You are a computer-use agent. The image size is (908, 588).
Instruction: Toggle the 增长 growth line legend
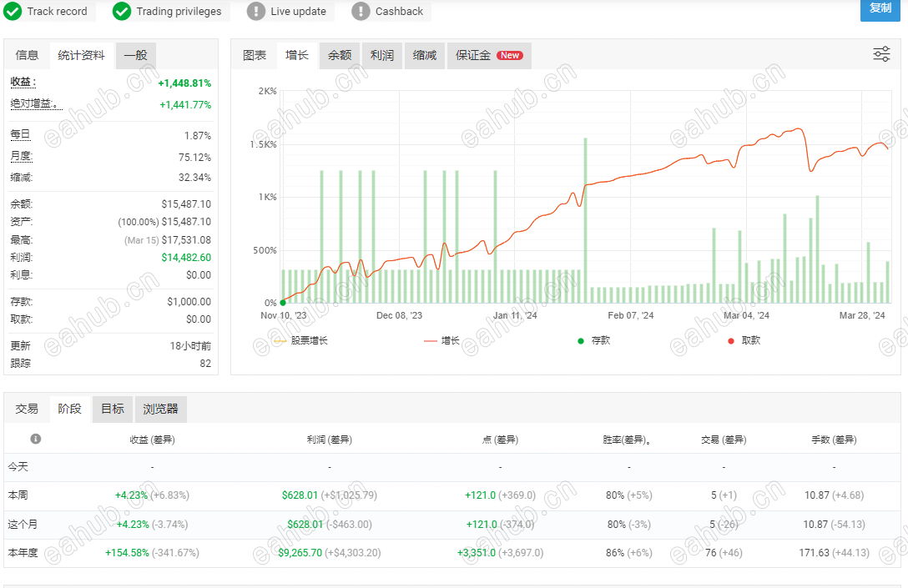441,341
